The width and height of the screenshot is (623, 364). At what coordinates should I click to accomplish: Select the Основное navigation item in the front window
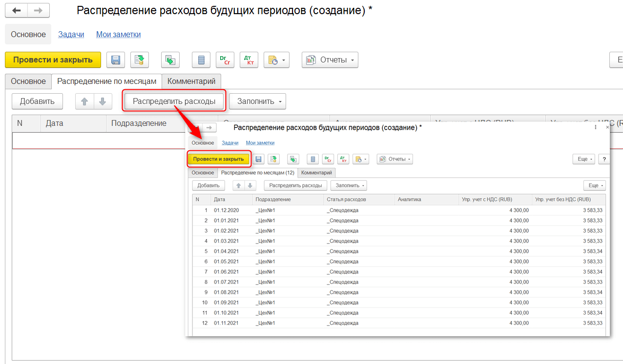pos(203,143)
